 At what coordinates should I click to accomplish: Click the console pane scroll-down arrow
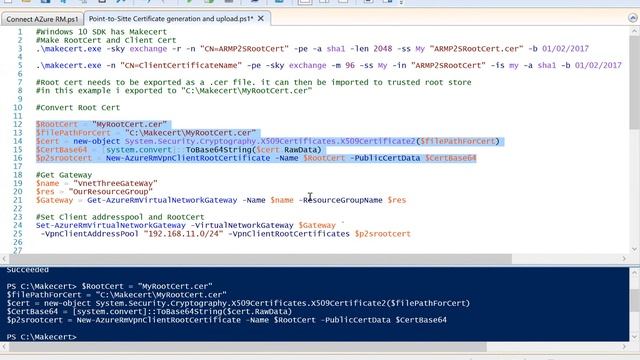coord(635,337)
